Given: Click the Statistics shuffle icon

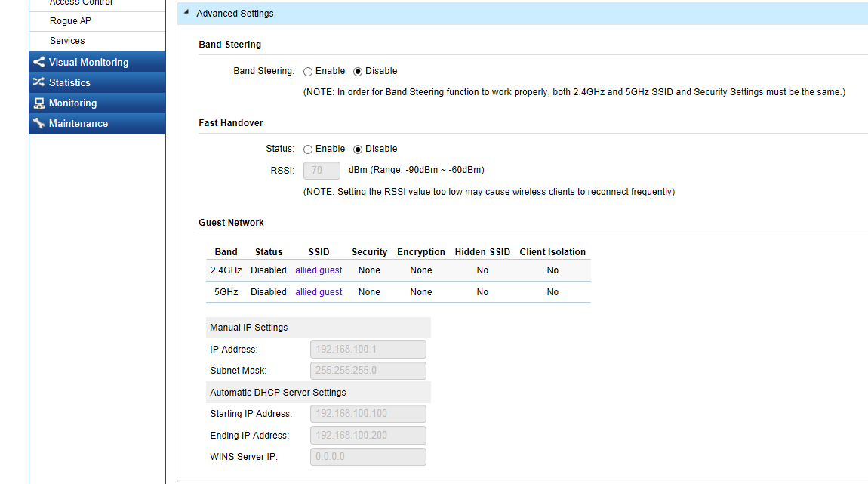Looking at the screenshot, I should coord(39,83).
